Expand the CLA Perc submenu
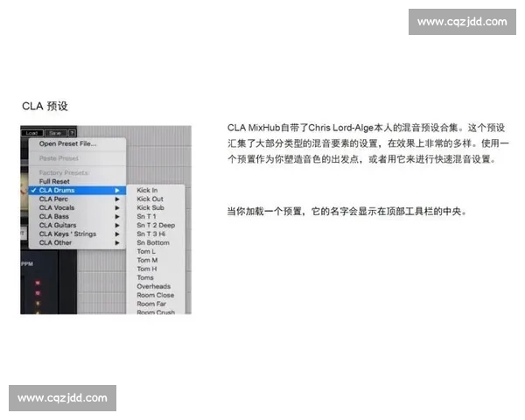This screenshot has width=525, height=420. pos(77,199)
